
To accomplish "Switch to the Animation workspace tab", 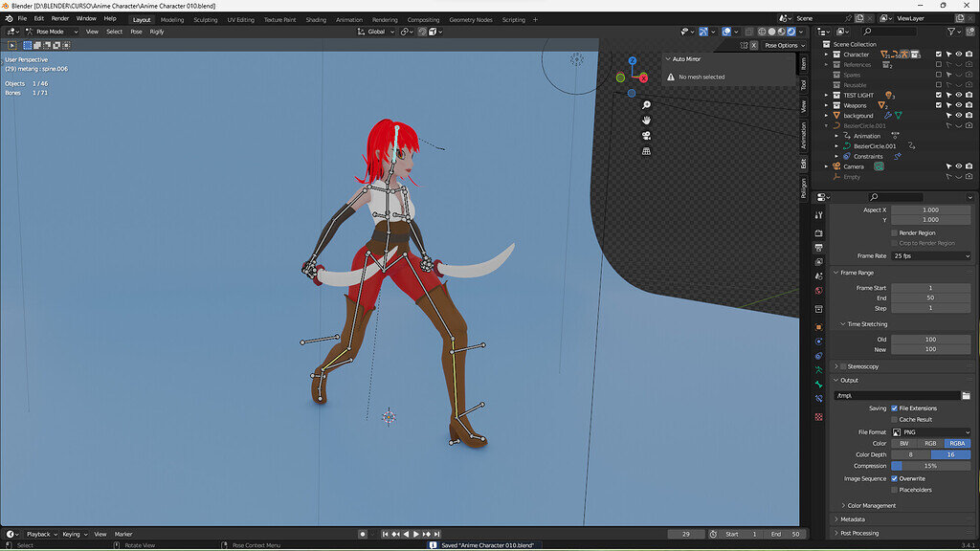I will coord(348,18).
